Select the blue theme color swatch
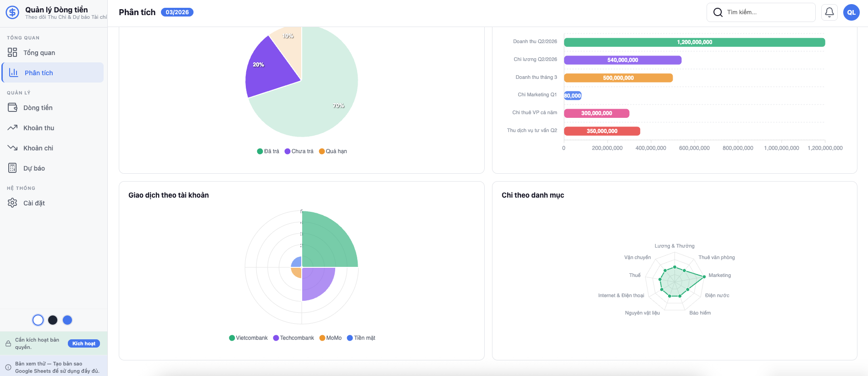Image resolution: width=868 pixels, height=376 pixels. click(67, 320)
